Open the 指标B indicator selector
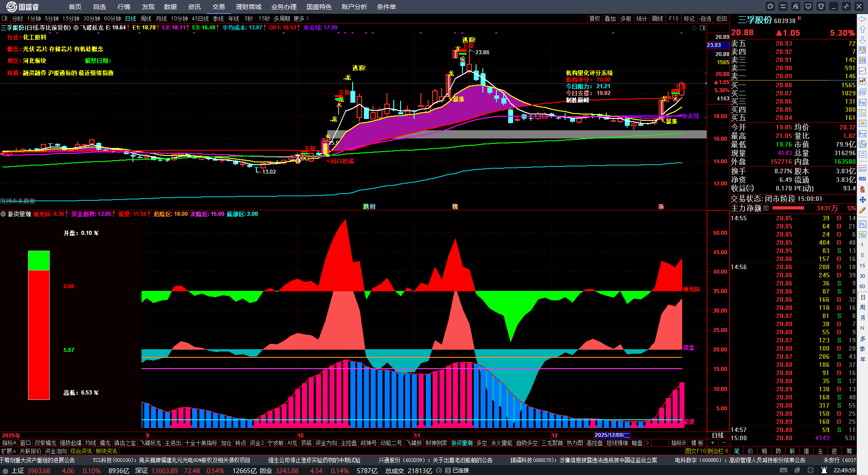The height and width of the screenshot is (475, 868). point(679,443)
